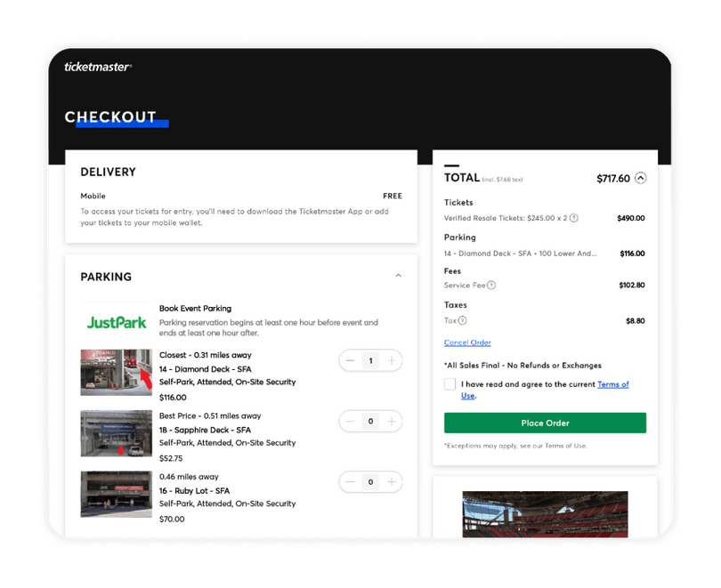721x588 pixels.
Task: Add one Sapphire Deck parking pass
Action: click(392, 421)
